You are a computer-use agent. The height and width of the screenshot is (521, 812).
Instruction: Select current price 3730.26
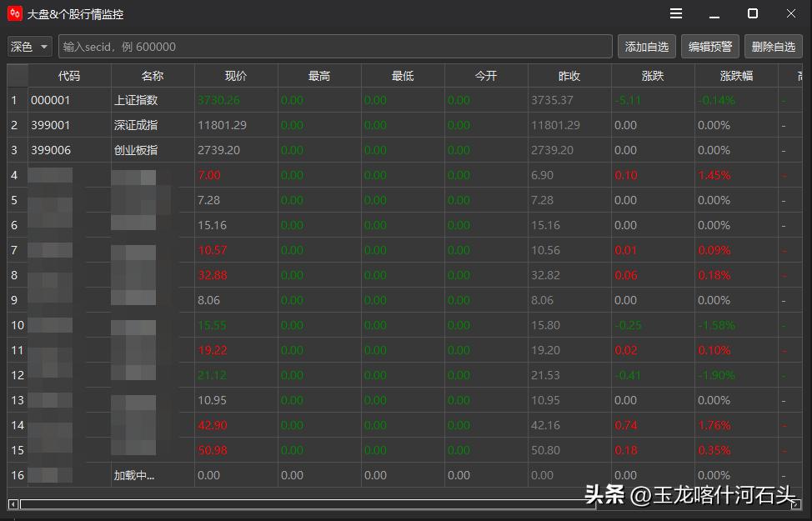pyautogui.click(x=236, y=100)
